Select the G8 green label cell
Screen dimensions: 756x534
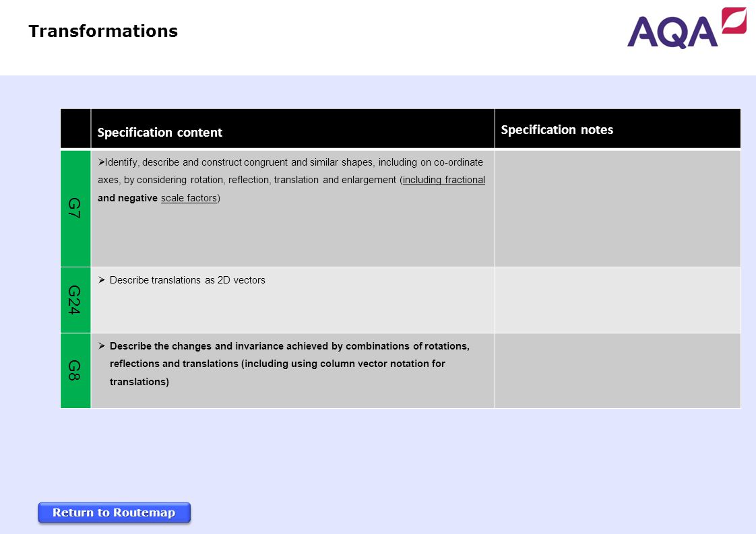[75, 370]
